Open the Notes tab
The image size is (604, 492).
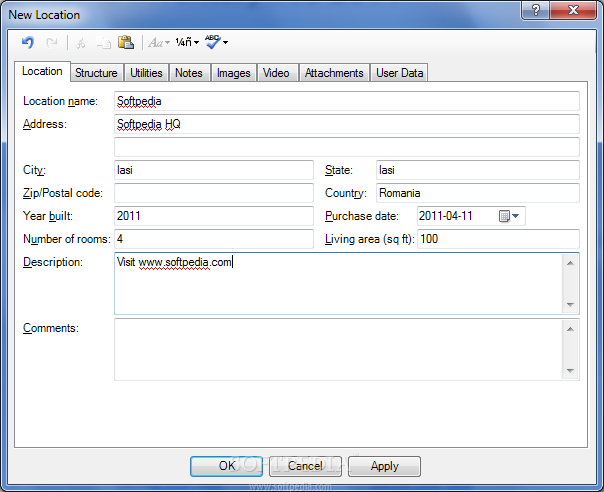coord(189,73)
